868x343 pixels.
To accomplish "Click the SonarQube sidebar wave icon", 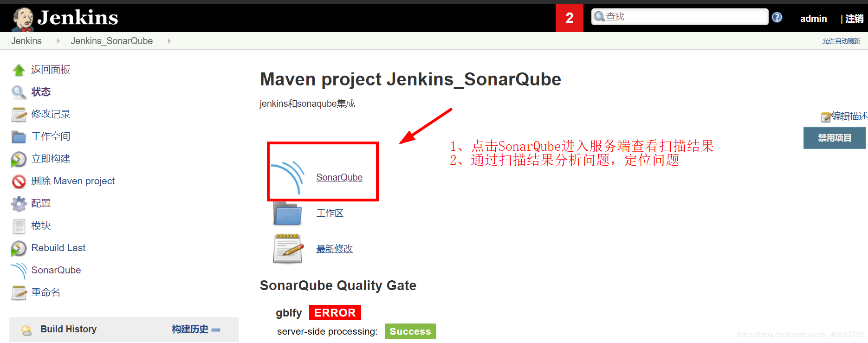I will [19, 271].
